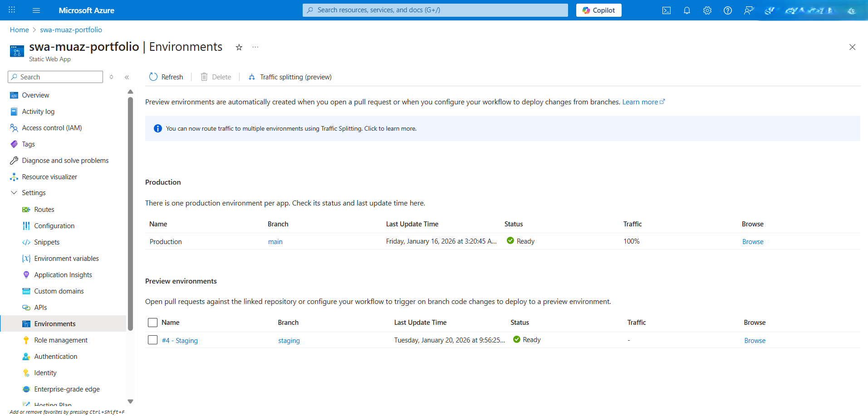868x416 pixels.
Task: Click the Search resources box
Action: click(x=434, y=10)
